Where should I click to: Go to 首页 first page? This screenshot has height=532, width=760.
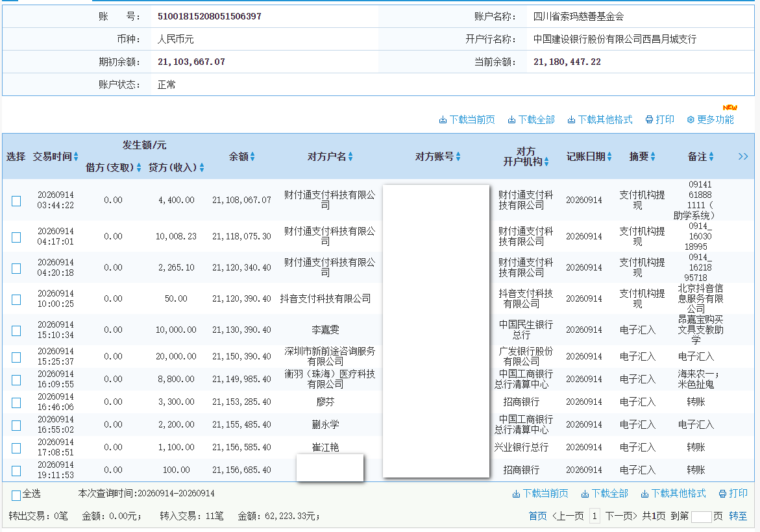[x=537, y=516]
